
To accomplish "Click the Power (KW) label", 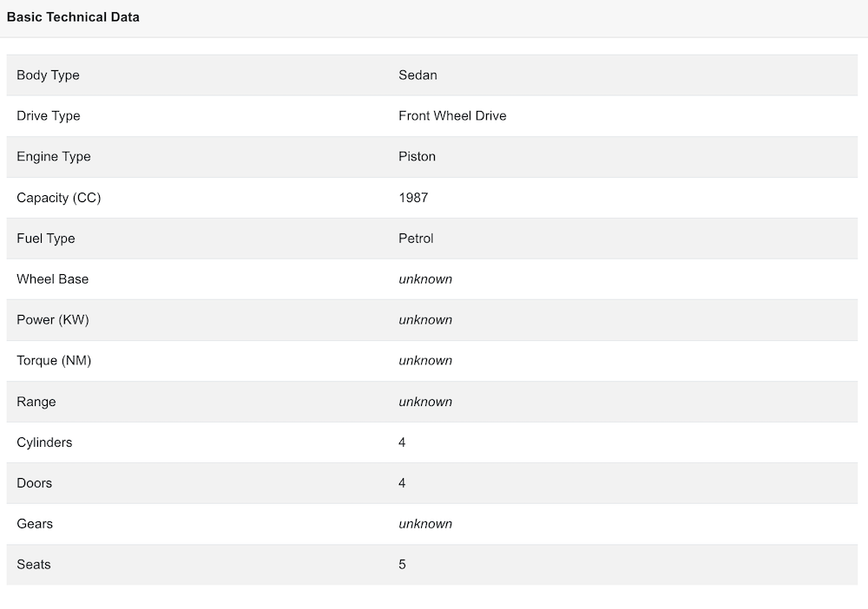I will point(53,320).
